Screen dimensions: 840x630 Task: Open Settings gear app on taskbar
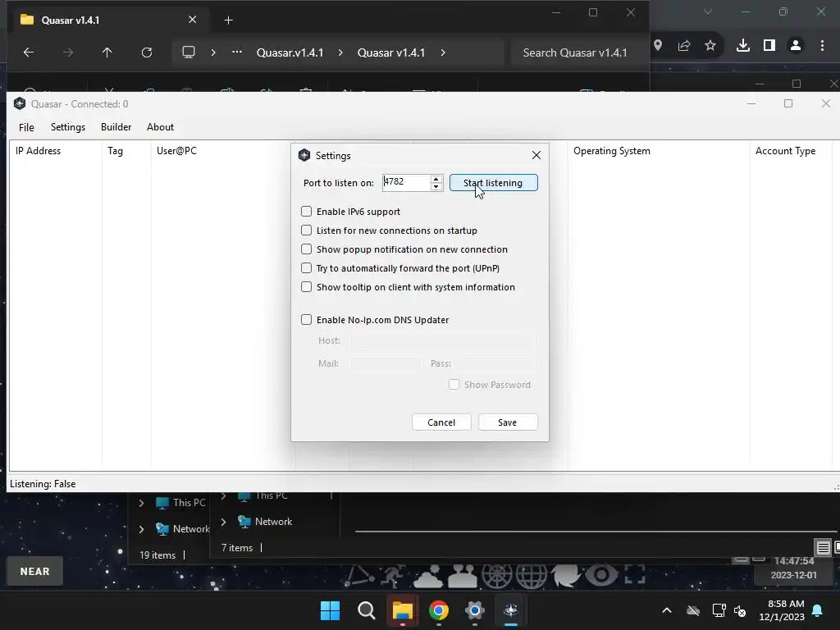[475, 610]
